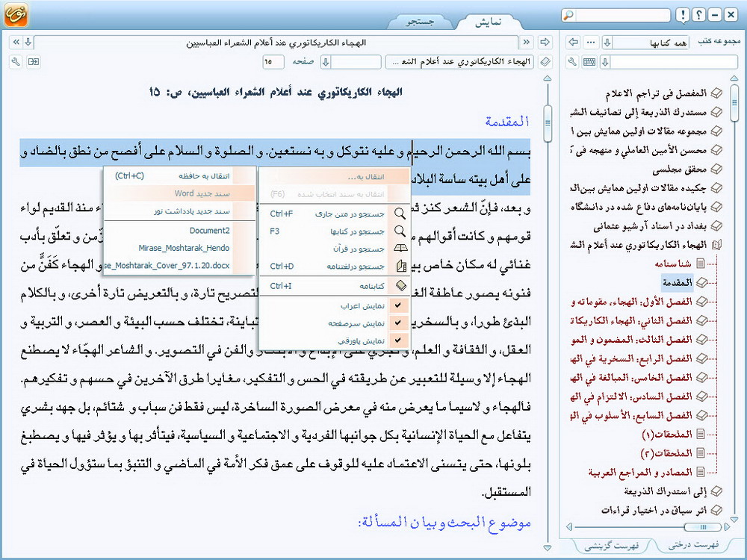Screen dimensions: 747x560
Task: Choose جستجو درلغتنامه in the menu
Action: (x=335, y=267)
